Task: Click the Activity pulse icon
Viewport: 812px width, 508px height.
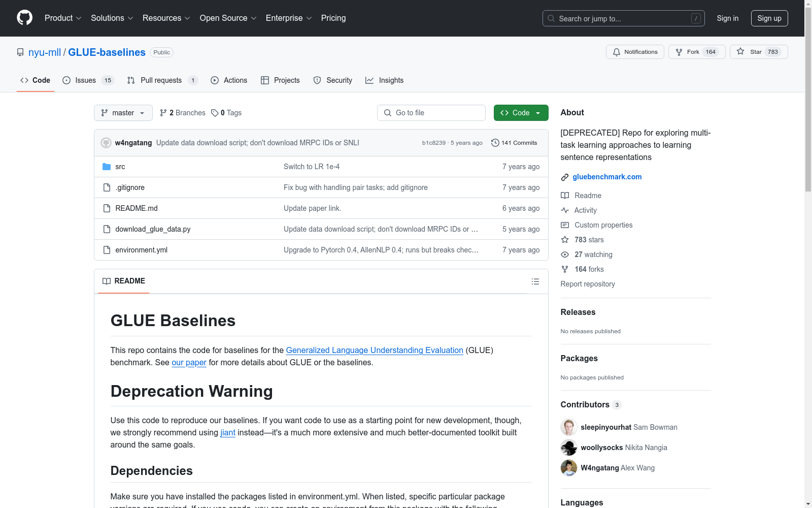Action: coord(565,210)
